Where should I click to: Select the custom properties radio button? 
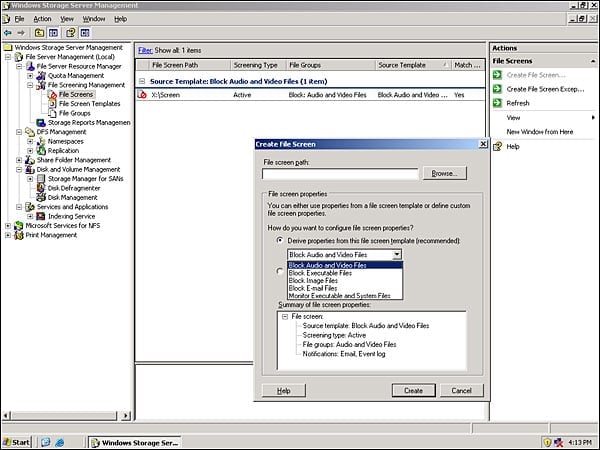(280, 271)
